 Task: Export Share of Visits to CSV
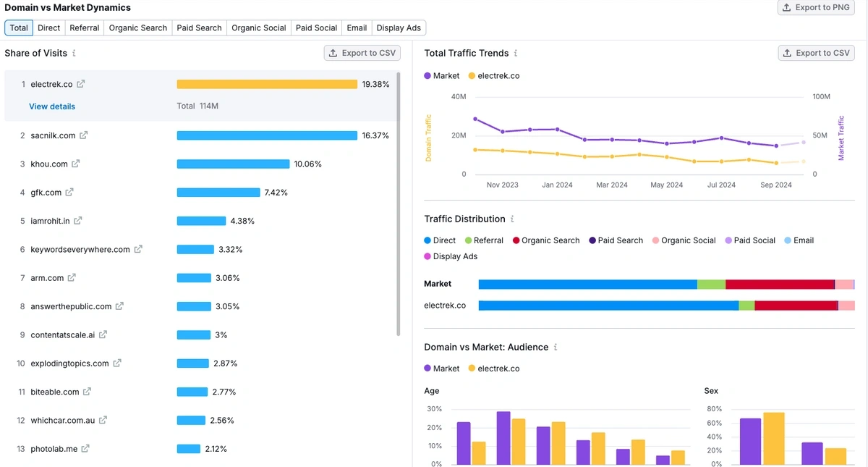362,53
